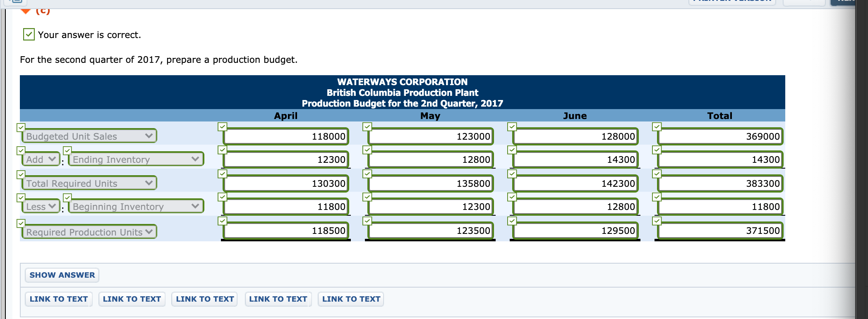Select the May Total Required Units field showing 135800
This screenshot has height=319, width=868.
point(430,183)
